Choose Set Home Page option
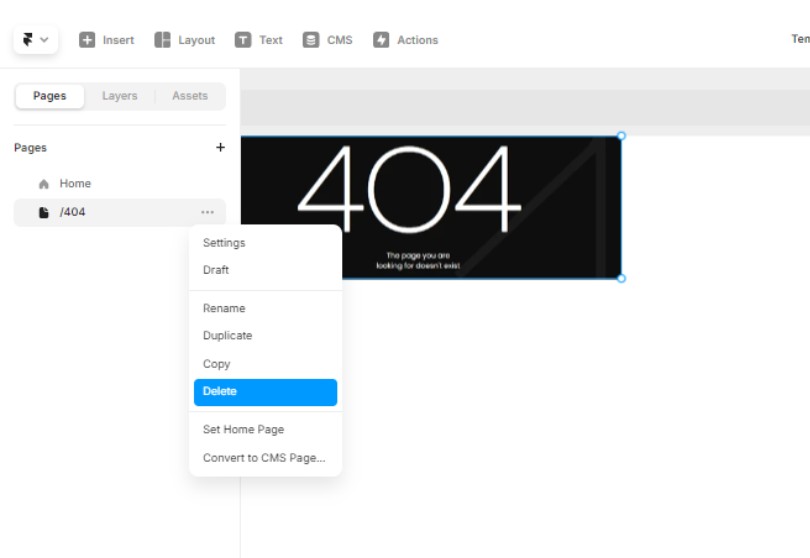Image resolution: width=810 pixels, height=558 pixels. 243,430
